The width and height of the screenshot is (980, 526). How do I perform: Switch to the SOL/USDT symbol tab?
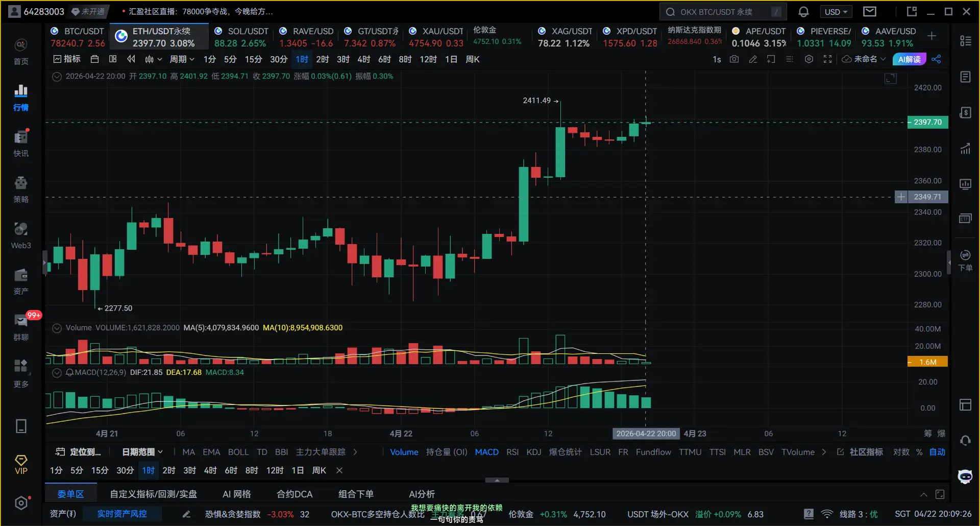coord(240,37)
